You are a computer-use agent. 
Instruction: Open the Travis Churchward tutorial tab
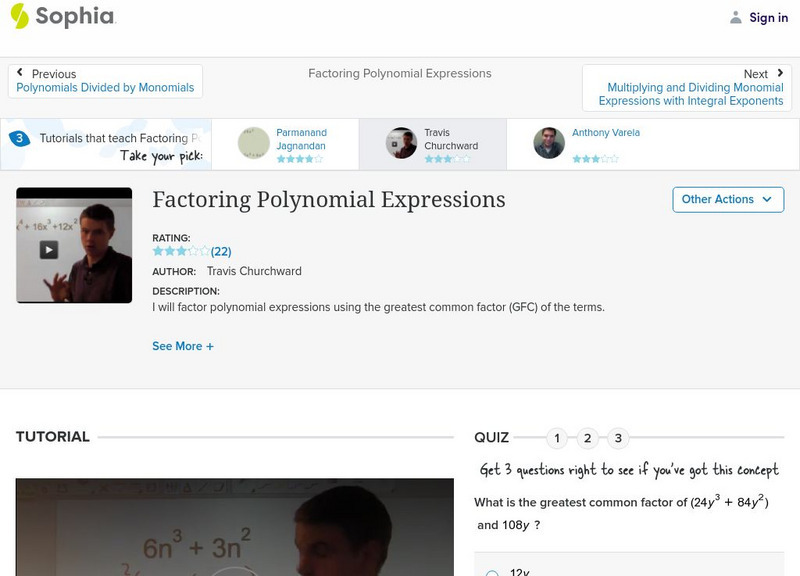tap(450, 139)
